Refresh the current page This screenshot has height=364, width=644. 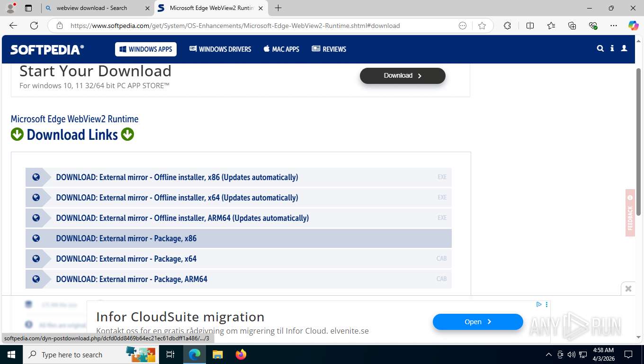pos(34,26)
